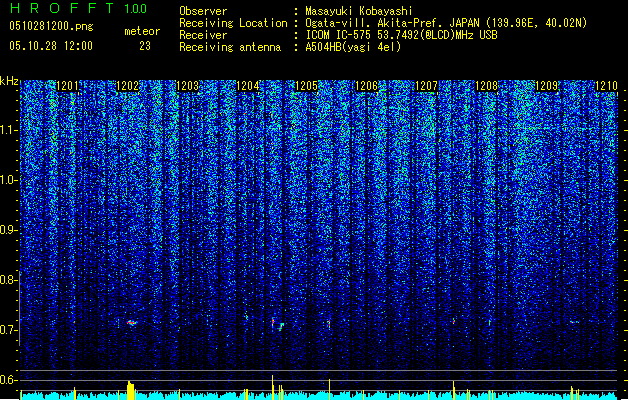
Task: Click the 1.0 kHz axis label
Action: 9,180
